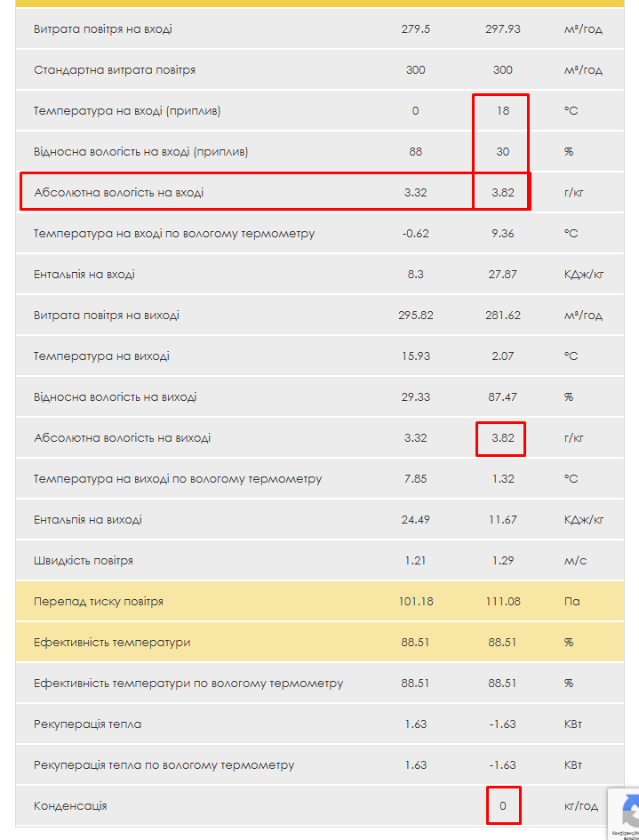Screen dimensions: 639x840
Task: Select the inlet temperature value 18
Action: click(x=503, y=111)
